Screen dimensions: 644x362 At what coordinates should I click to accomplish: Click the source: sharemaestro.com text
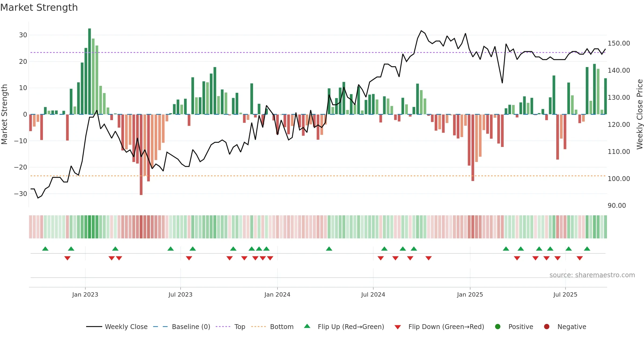tap(592, 275)
